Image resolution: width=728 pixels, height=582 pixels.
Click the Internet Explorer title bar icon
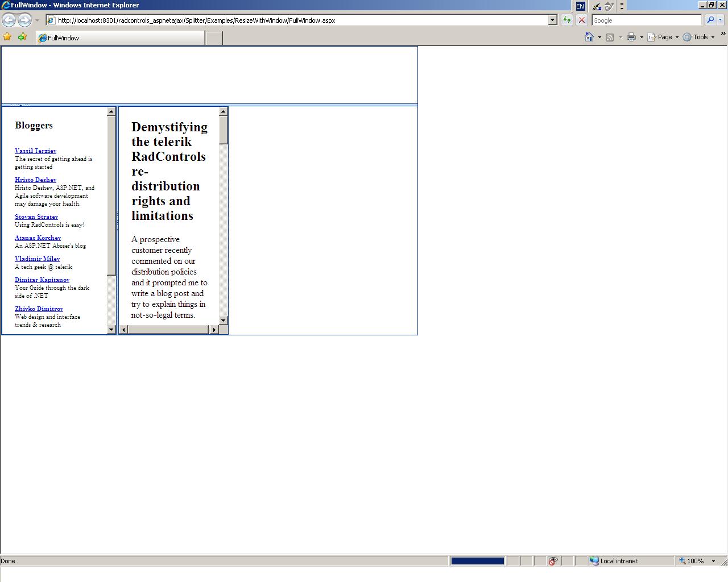tap(6, 5)
